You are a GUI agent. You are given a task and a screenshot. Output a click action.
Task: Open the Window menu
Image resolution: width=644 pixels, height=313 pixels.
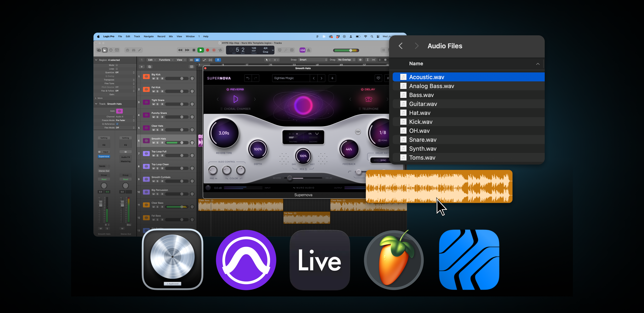[190, 36]
